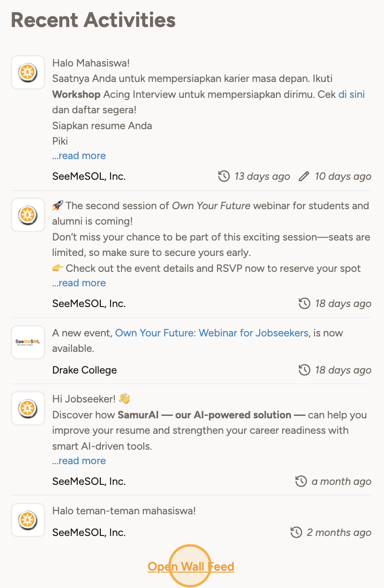This screenshot has height=588, width=384.
Task: Expand read more on Workshop Acing Interview post
Action: click(x=79, y=156)
